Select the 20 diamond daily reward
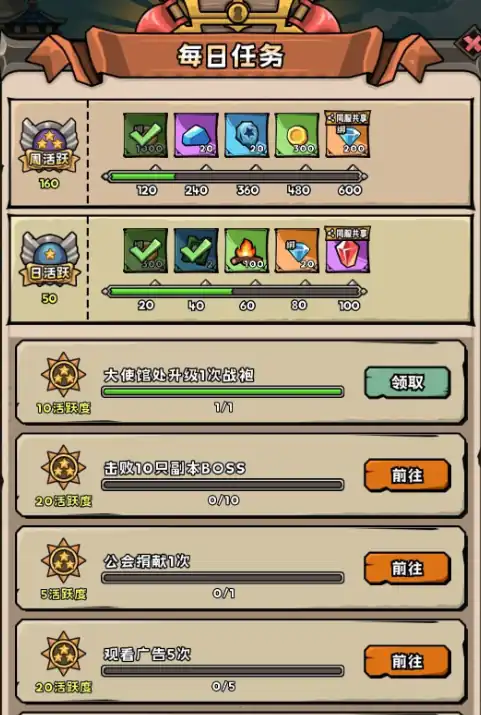The image size is (481, 715). click(x=297, y=251)
